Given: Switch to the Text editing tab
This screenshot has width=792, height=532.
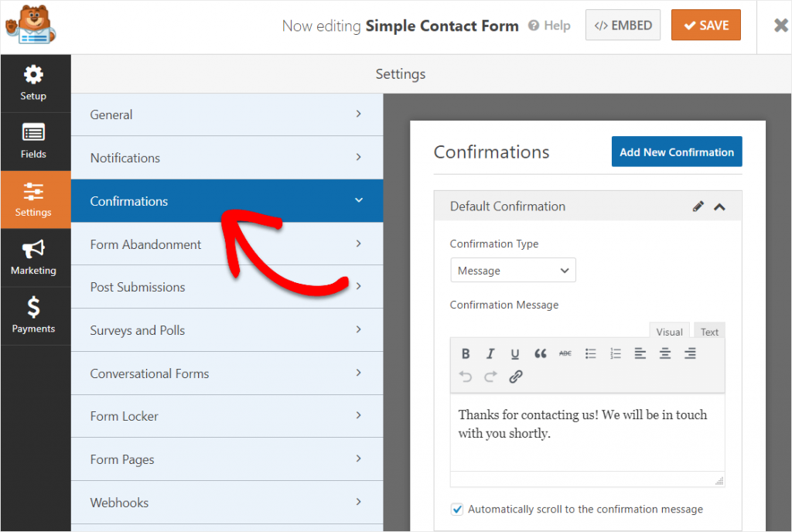Looking at the screenshot, I should click(x=708, y=331).
